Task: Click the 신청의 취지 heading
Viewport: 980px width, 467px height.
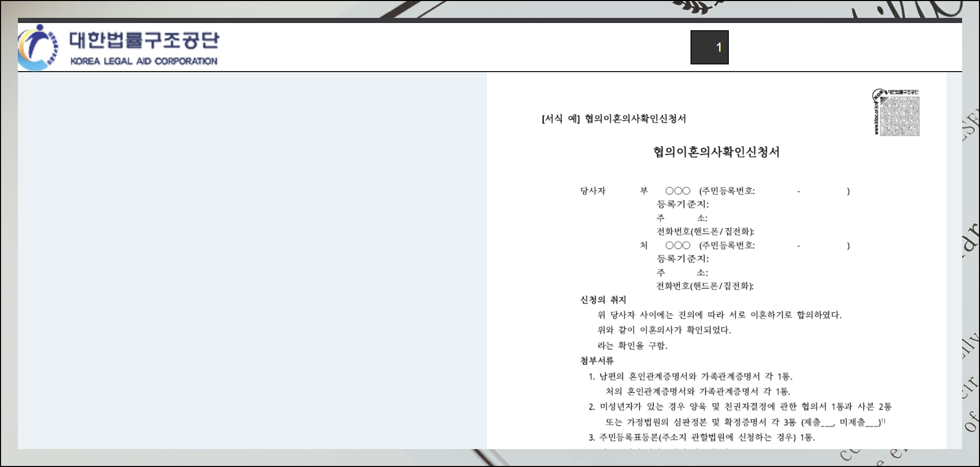Action: point(603,300)
